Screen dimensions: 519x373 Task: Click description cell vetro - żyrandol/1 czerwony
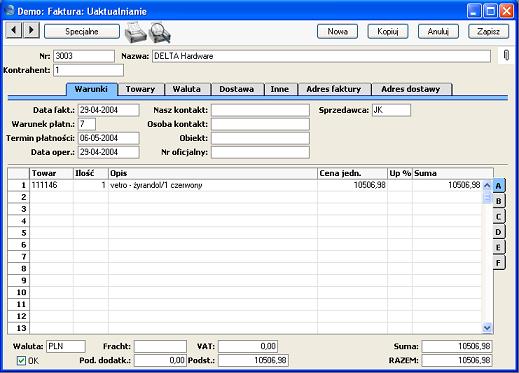[213, 185]
